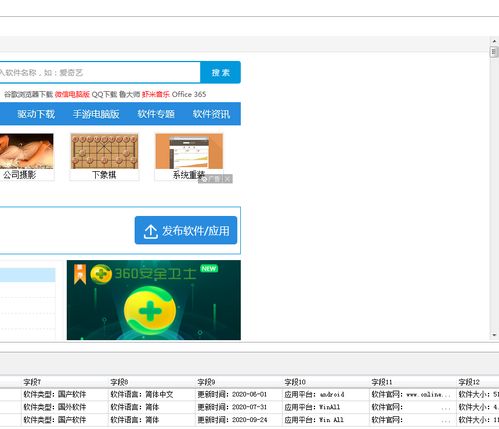Click the scrollbar down arrow
This screenshot has width=499, height=429.
pyautogui.click(x=494, y=335)
